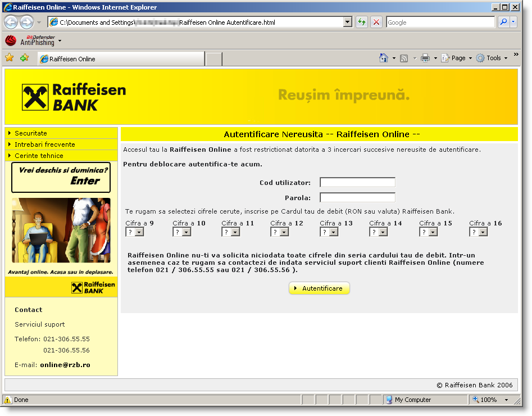The height and width of the screenshot is (416, 532).
Task: Expand the AntiPhishing dropdown arrow
Action: (x=60, y=41)
